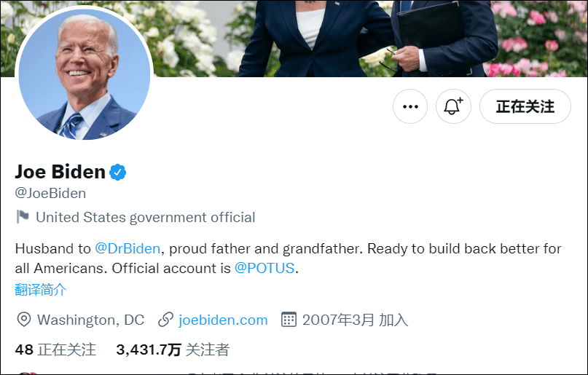588x375 pixels.
Task: Open the @POTUS mention link
Action: click(x=264, y=268)
